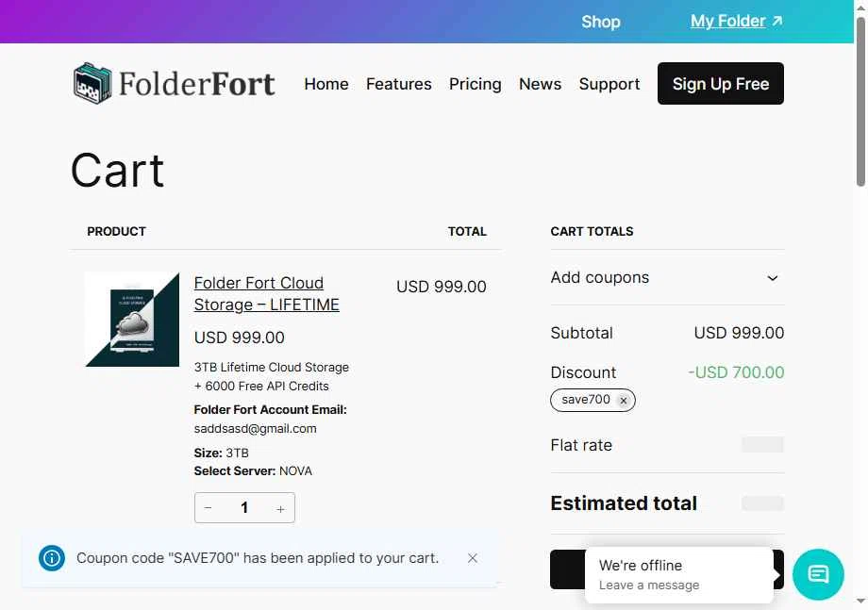Open the Features menu item
The height and width of the screenshot is (610, 868).
(398, 84)
